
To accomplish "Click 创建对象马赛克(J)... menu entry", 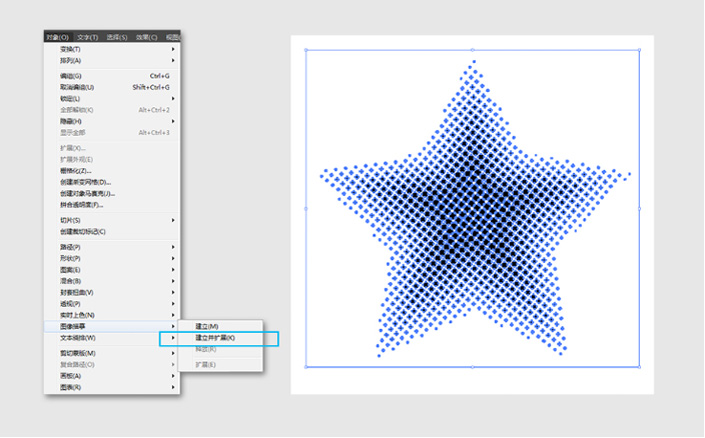I will tap(88, 193).
